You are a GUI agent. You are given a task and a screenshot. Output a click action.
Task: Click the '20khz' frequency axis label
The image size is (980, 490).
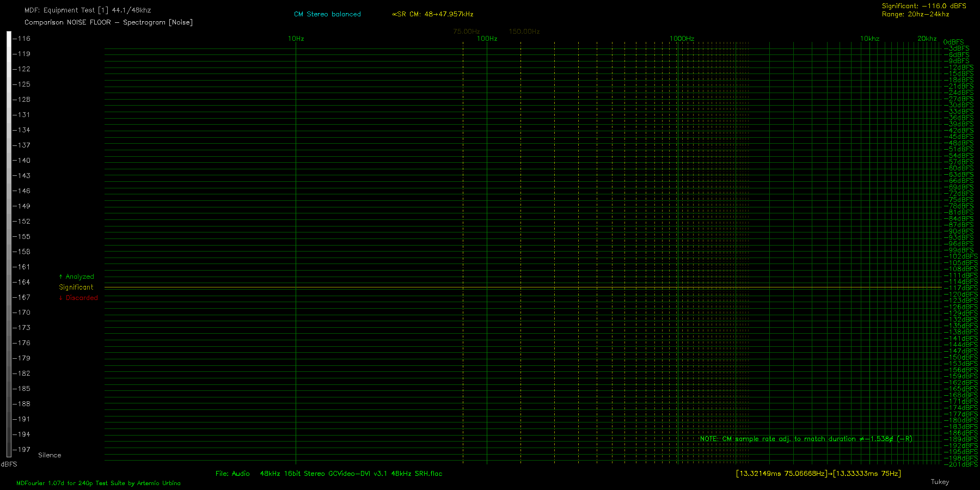click(927, 39)
